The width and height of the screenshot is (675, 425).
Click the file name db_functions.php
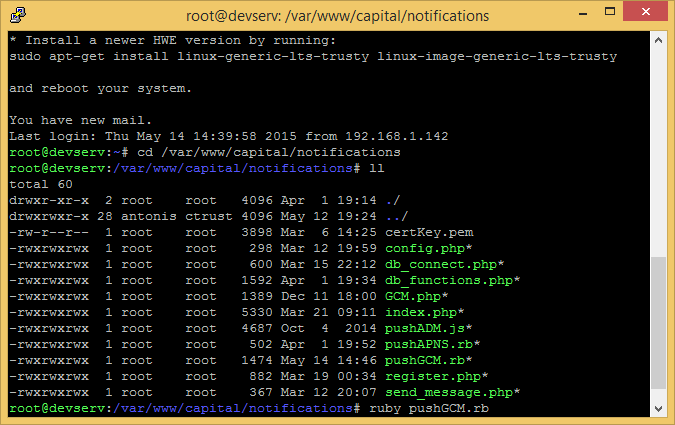coord(449,280)
